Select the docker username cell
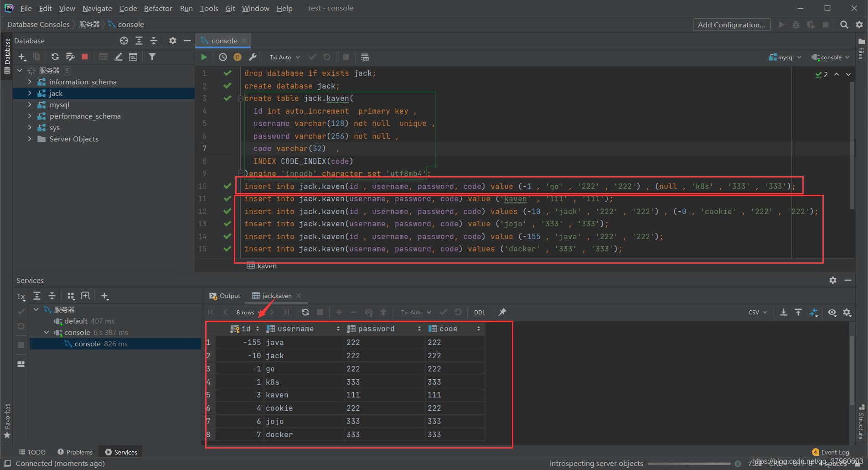 coord(305,434)
